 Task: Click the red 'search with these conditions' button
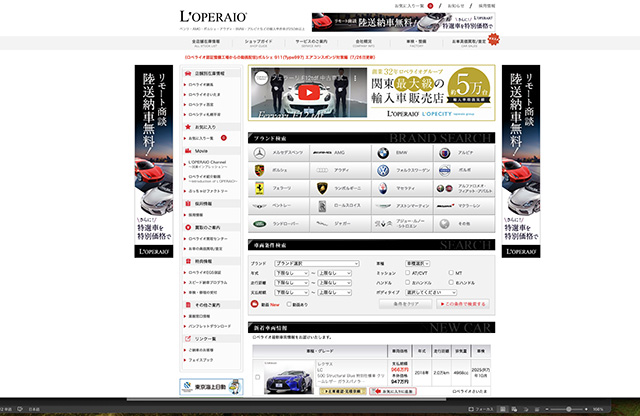pyautogui.click(x=463, y=304)
